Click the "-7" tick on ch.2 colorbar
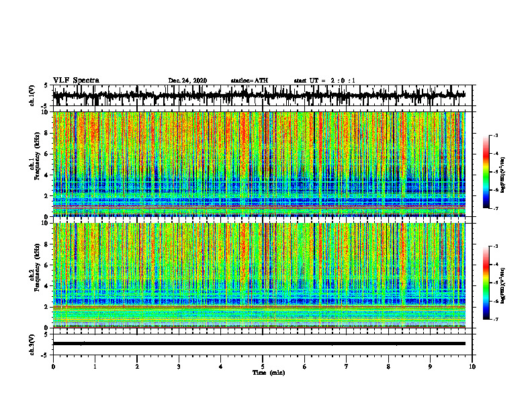532x411 pixels. 495,319
